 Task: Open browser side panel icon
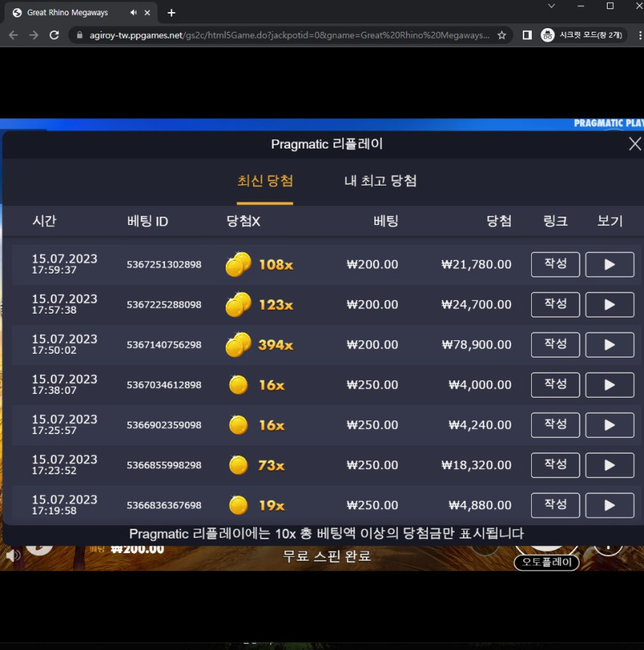tap(527, 36)
